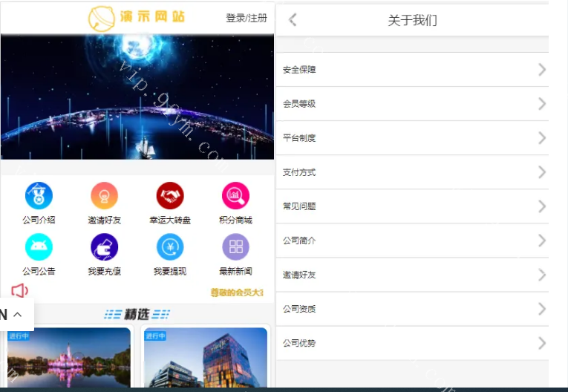568x392 pixels.
Task: Open the 我要充值 wallet icon
Action: pos(105,247)
